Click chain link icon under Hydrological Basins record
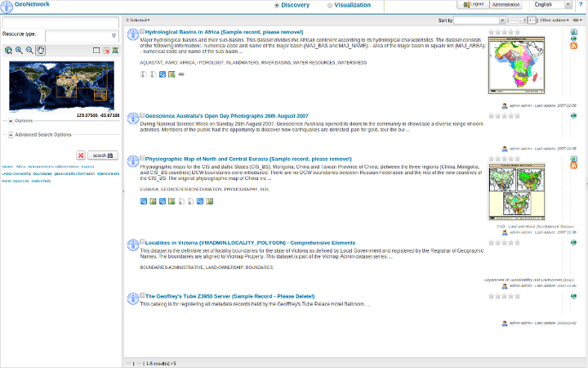Viewport: 588px width, 368px height. pyautogui.click(x=181, y=74)
